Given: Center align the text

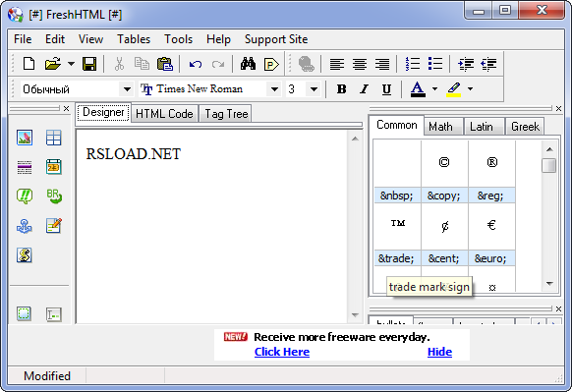Looking at the screenshot, I should click(360, 64).
